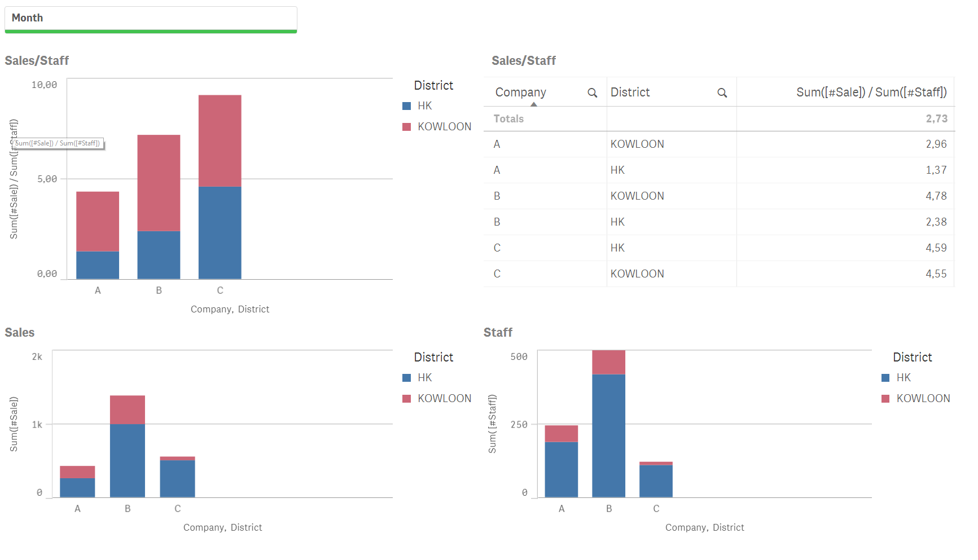Select axis label A in Sales/Staff chart
Screen dimensions: 978x560
(98, 290)
